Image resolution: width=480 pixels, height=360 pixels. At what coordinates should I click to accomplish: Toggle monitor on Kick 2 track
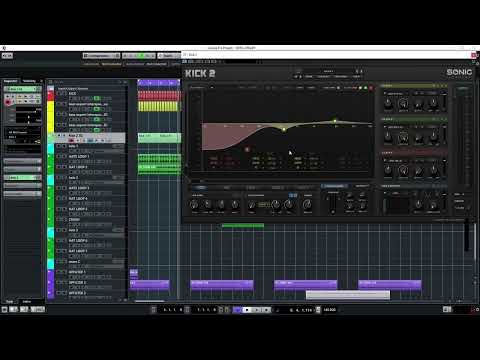pyautogui.click(x=77, y=141)
